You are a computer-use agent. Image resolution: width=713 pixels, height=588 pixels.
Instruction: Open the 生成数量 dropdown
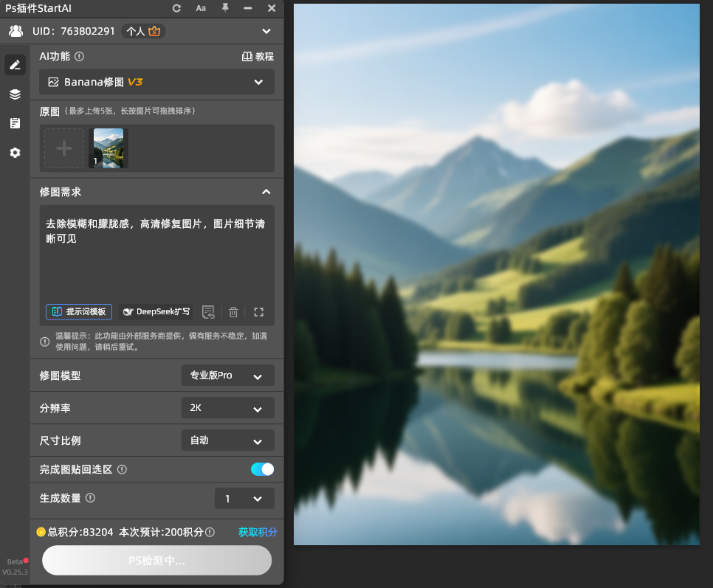coord(244,499)
